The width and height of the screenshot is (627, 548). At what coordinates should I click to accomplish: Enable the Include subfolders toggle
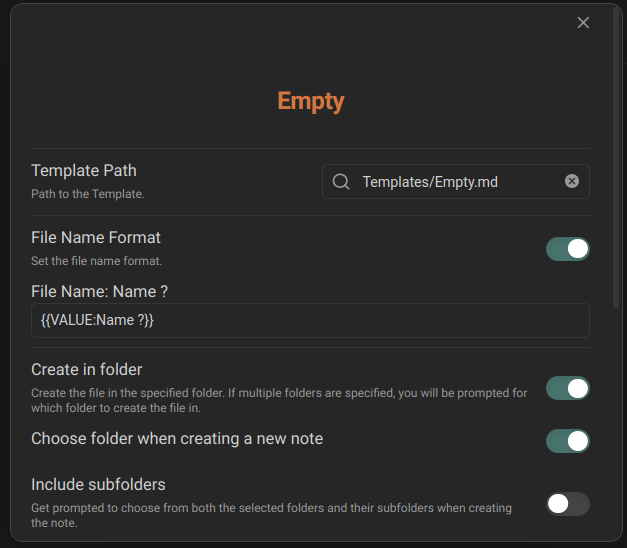click(x=567, y=504)
